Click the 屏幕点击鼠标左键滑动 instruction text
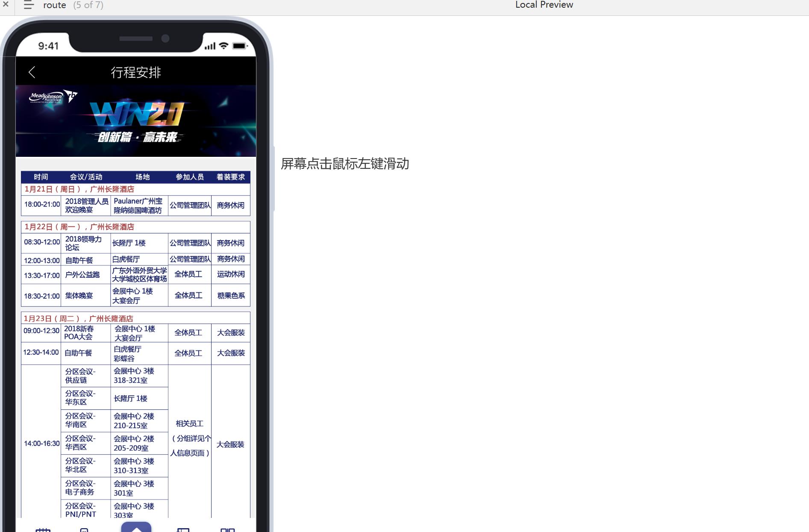This screenshot has height=532, width=809. pyautogui.click(x=345, y=164)
